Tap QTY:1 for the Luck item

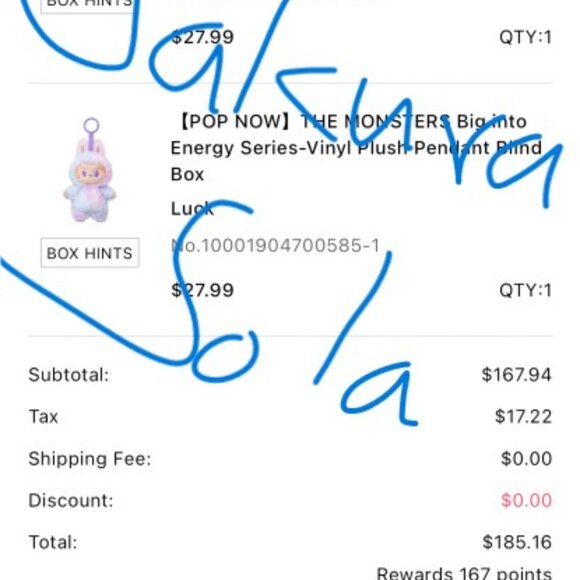coord(526,290)
